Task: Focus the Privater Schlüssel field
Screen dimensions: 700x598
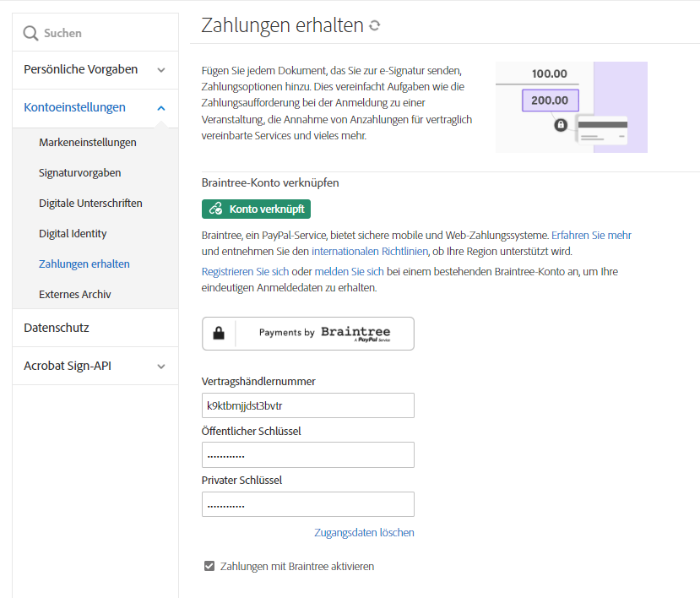Action: tap(307, 504)
